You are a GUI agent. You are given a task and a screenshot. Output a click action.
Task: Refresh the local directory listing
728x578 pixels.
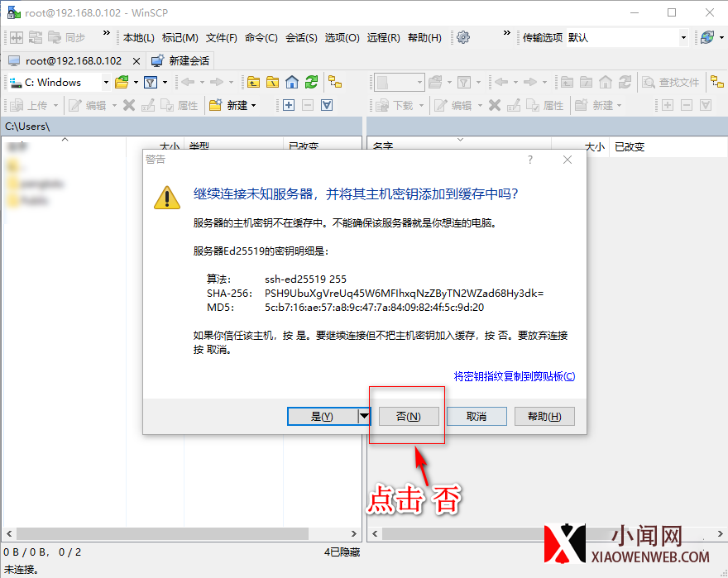coord(311,82)
